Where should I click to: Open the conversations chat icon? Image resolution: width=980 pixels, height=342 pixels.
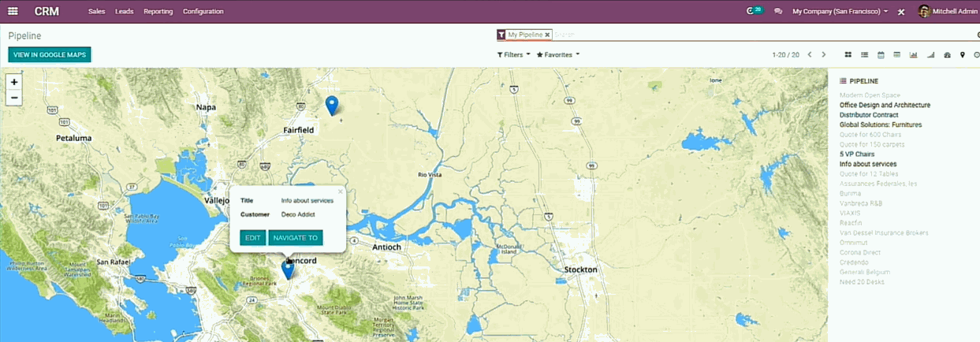[778, 12]
